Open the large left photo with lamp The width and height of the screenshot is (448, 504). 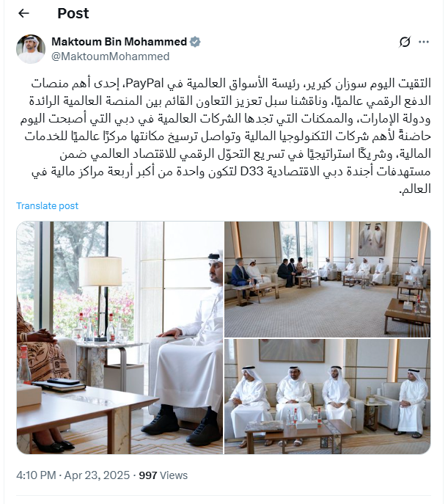[x=120, y=337]
